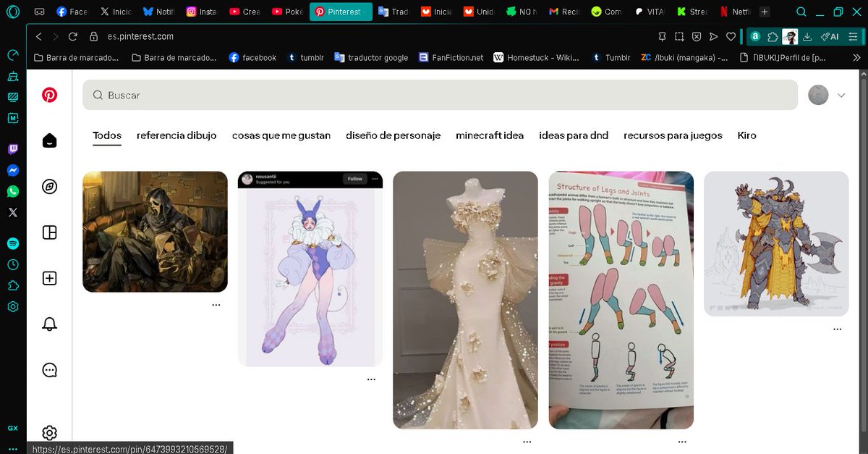The height and width of the screenshot is (454, 868).
Task: Go to Pinterest home feed icon
Action: pyautogui.click(x=49, y=140)
